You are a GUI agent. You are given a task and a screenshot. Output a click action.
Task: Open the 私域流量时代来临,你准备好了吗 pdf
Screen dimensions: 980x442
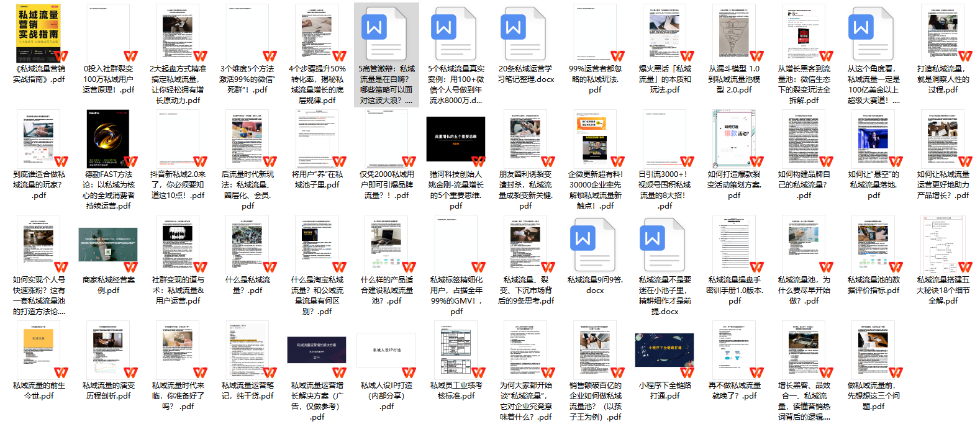[x=178, y=349]
